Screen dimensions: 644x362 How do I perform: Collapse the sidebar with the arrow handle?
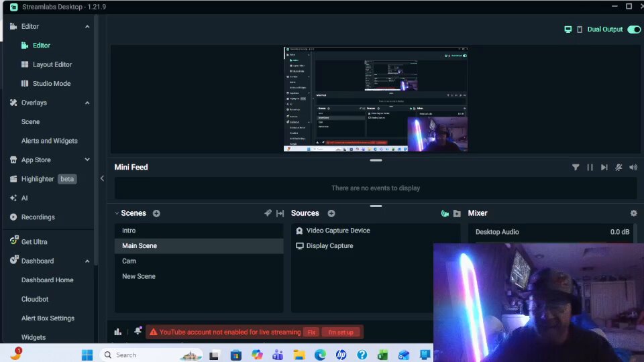(102, 178)
